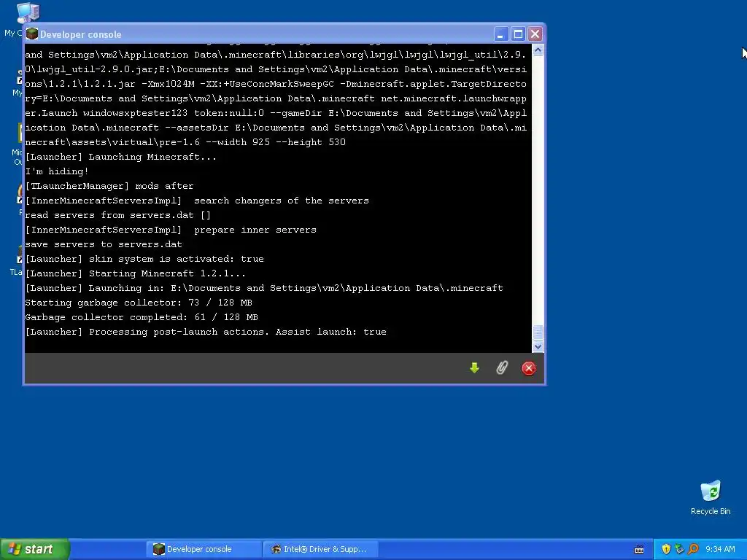
Task: Click the '[Launcher] Launching in:' line
Action: point(264,288)
